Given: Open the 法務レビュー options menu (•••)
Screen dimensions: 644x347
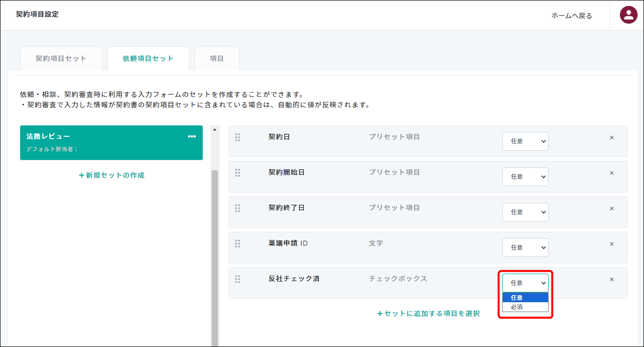Looking at the screenshot, I should (x=191, y=136).
